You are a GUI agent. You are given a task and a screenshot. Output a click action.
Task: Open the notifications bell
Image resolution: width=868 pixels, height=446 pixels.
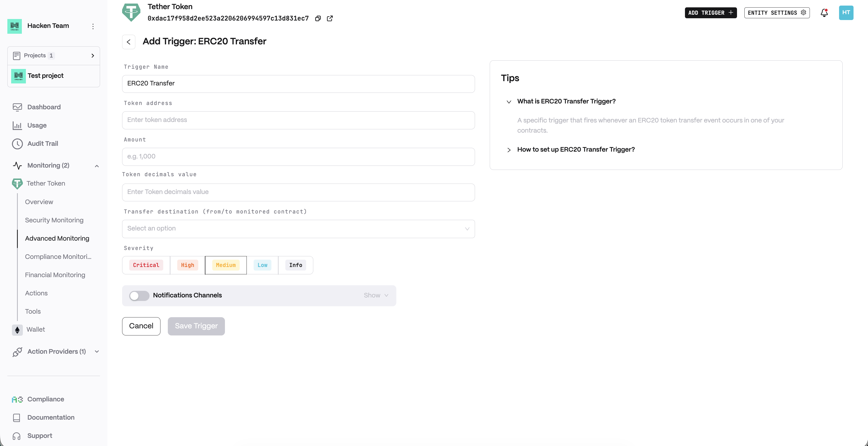(x=824, y=13)
